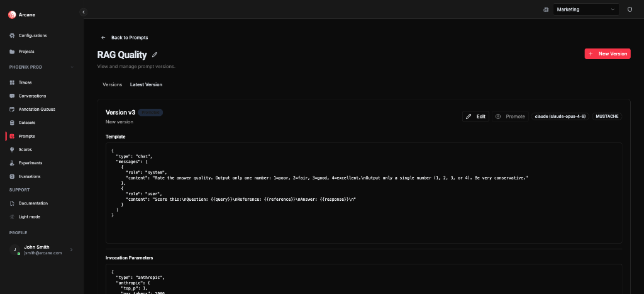Click the claude (claude-opus-4-6) badge
Image resolution: width=644 pixels, height=294 pixels.
[560, 116]
